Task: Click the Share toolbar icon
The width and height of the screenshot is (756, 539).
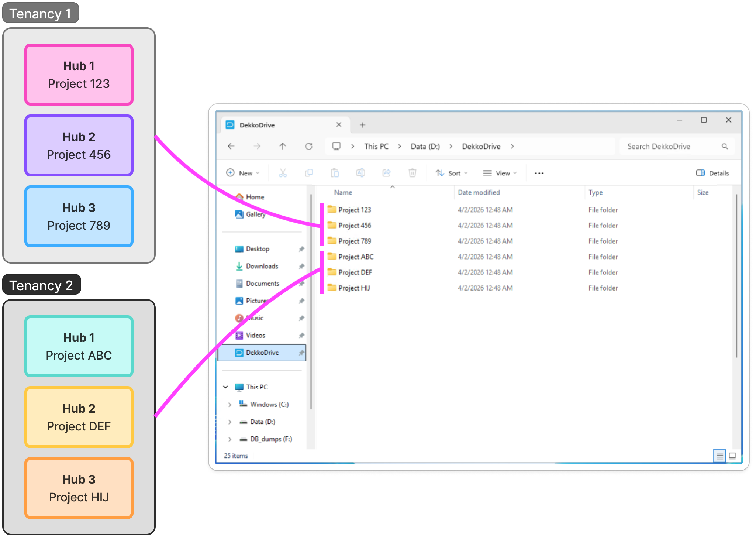Action: 386,173
